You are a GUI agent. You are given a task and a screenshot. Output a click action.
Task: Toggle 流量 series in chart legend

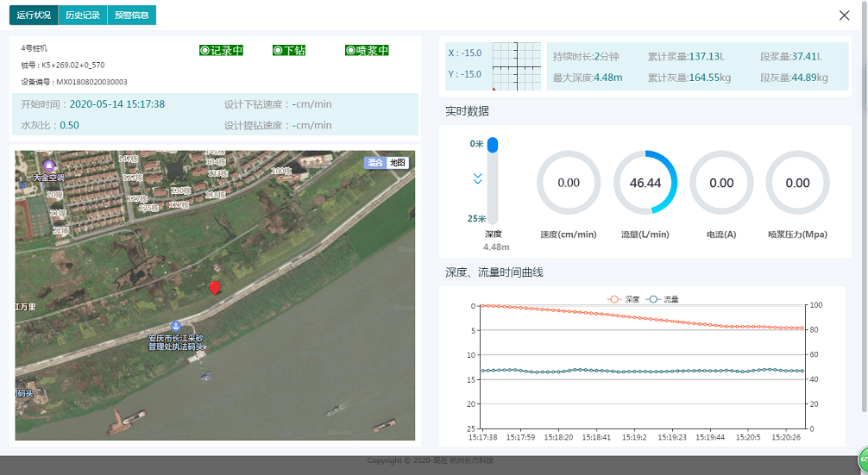point(664,299)
